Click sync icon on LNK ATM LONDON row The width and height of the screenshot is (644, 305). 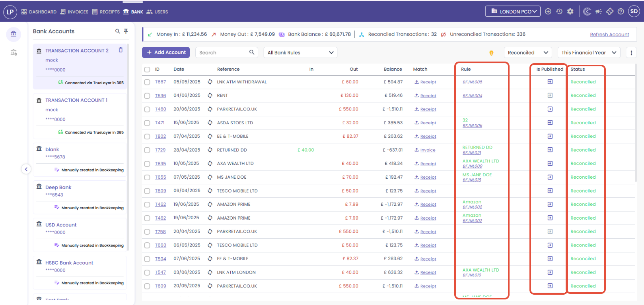click(210, 272)
